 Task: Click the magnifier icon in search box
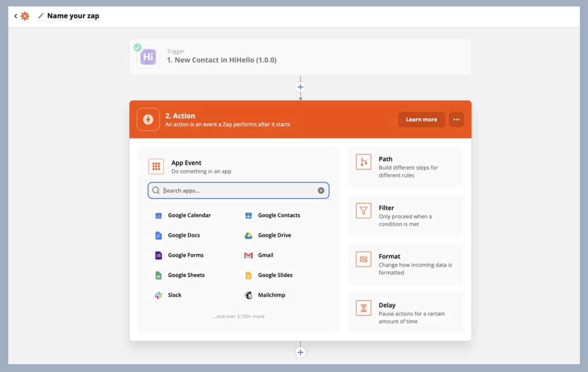click(156, 190)
